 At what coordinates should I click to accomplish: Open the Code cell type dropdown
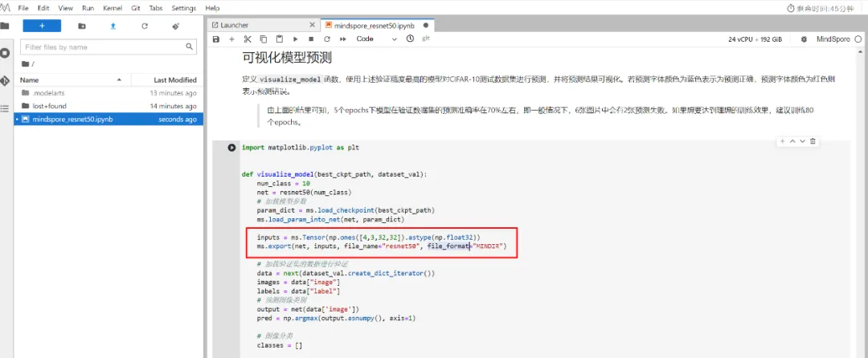pyautogui.click(x=376, y=39)
